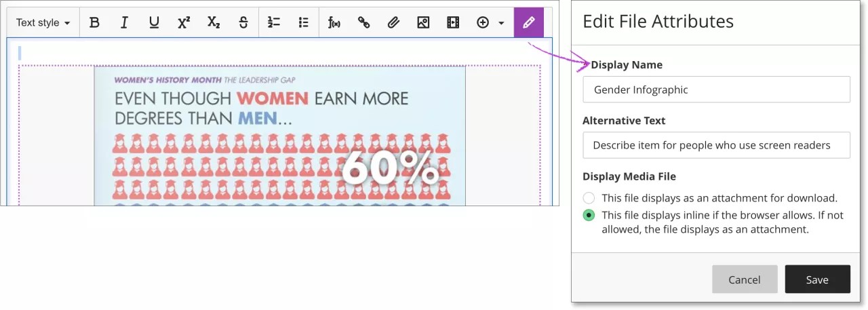
Task: Open the Text style dropdown
Action: [43, 22]
